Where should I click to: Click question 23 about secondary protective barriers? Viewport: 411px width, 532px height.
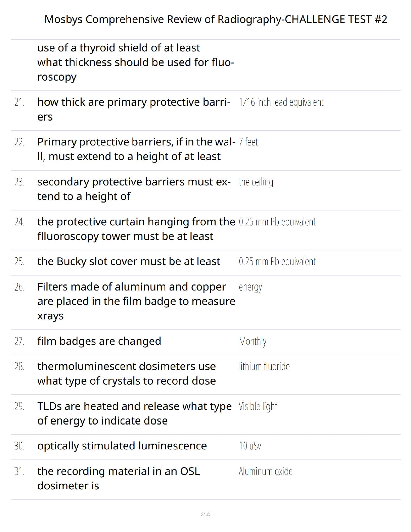click(x=134, y=189)
